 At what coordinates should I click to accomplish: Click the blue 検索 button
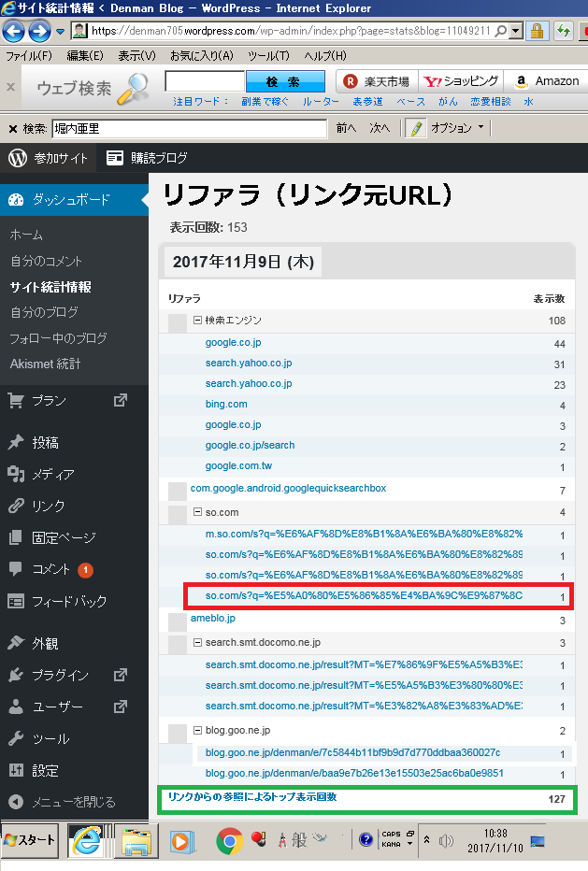pyautogui.click(x=285, y=81)
